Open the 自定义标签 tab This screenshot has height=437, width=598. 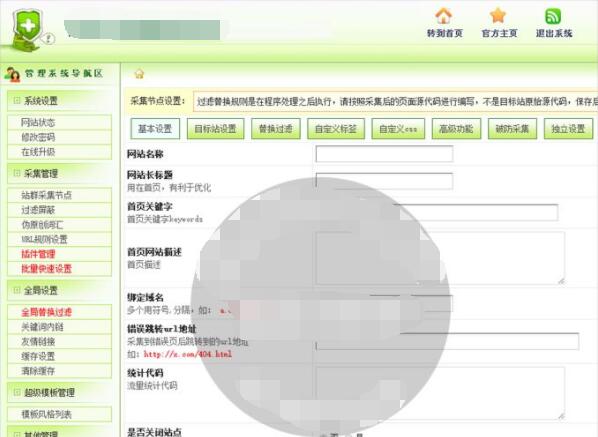click(x=336, y=129)
